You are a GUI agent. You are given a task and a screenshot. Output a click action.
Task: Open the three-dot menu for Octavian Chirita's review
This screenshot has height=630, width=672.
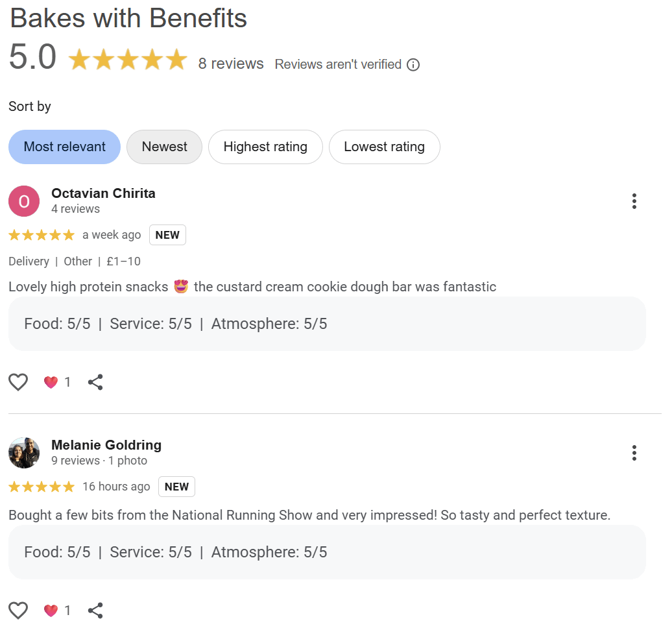pos(634,201)
